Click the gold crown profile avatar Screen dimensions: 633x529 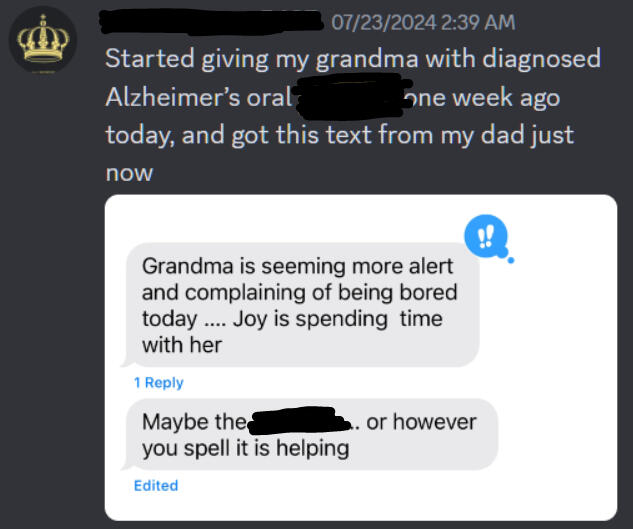point(42,42)
